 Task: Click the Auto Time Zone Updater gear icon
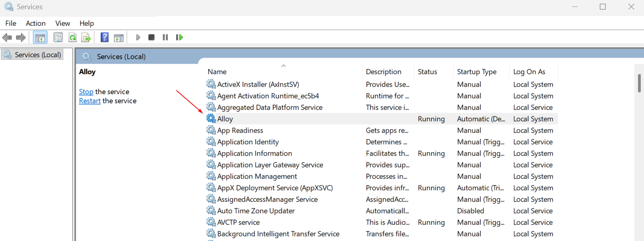point(211,210)
